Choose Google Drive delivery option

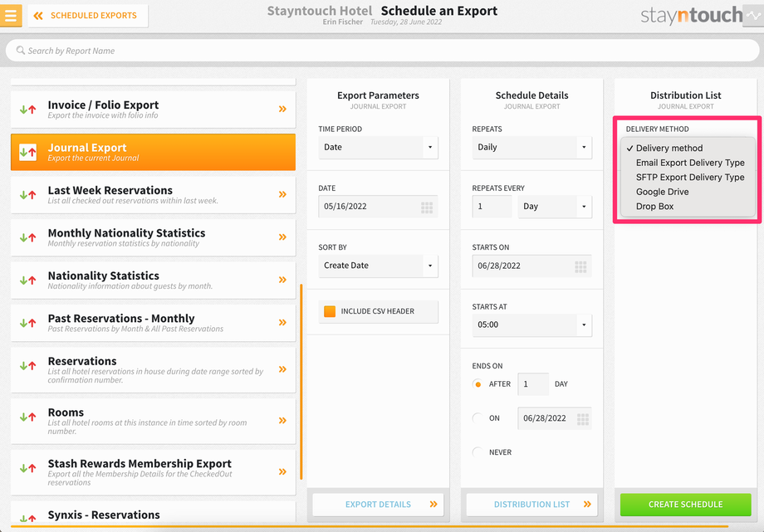pyautogui.click(x=688, y=192)
